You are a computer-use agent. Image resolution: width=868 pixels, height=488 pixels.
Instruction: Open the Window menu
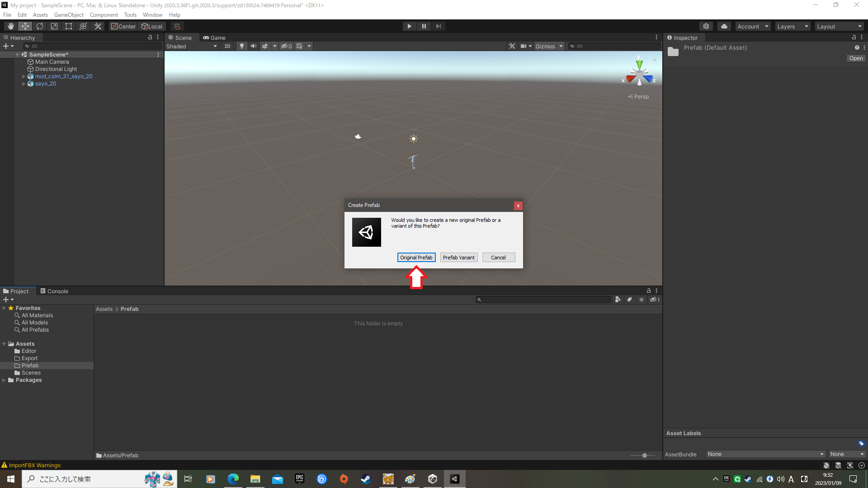click(x=152, y=15)
